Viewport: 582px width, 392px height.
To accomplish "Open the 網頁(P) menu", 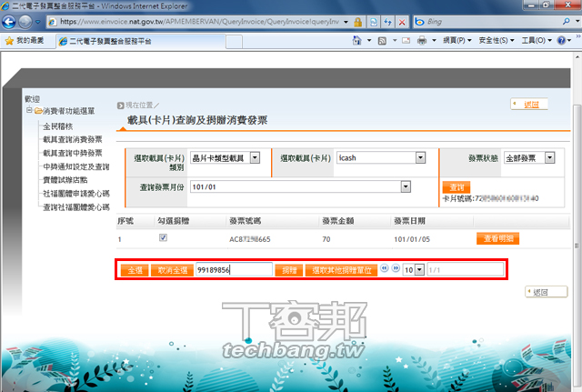I will pos(457,40).
